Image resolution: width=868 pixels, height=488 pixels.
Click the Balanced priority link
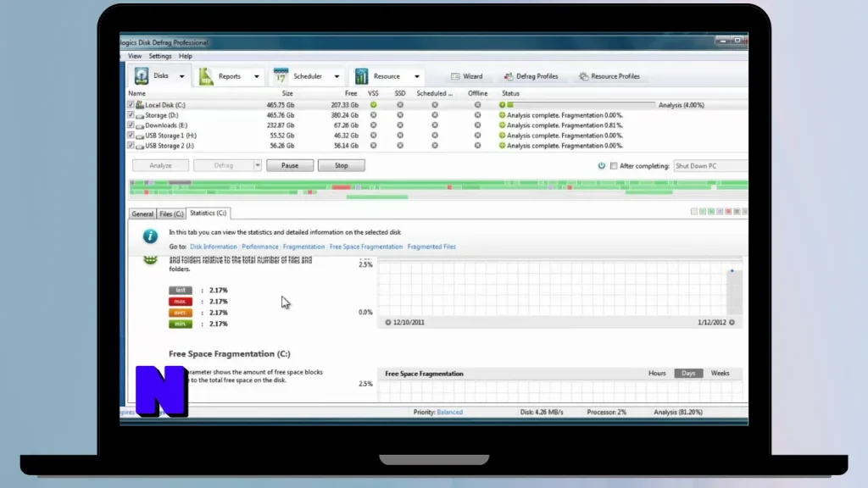pos(449,412)
